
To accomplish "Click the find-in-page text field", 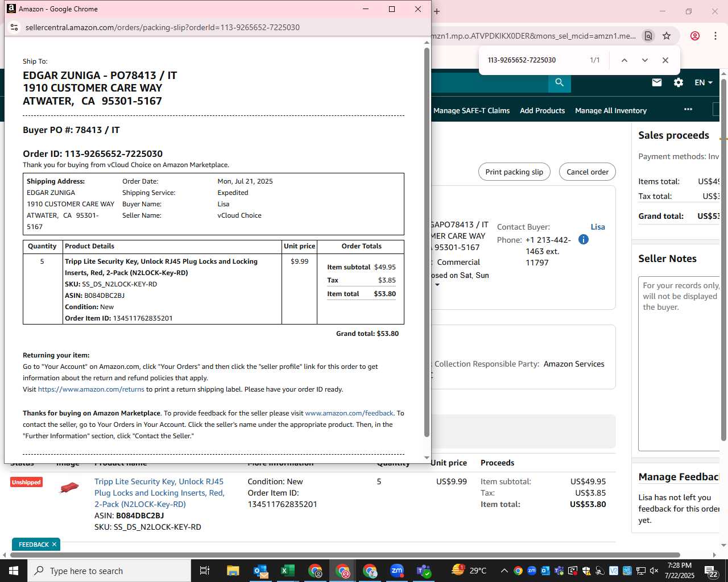I will (535, 60).
